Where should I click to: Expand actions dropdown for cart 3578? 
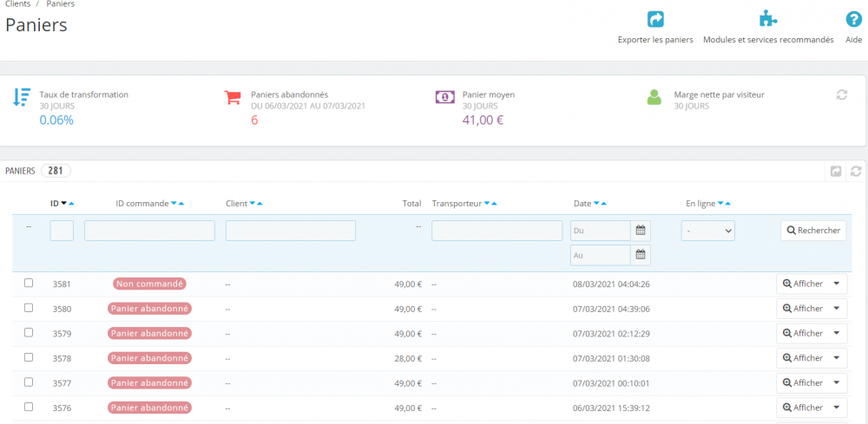click(837, 358)
